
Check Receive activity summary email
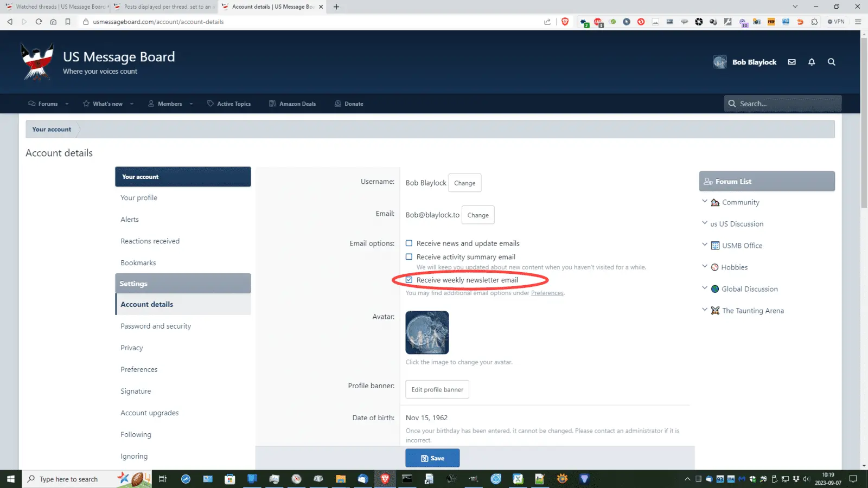(x=409, y=257)
